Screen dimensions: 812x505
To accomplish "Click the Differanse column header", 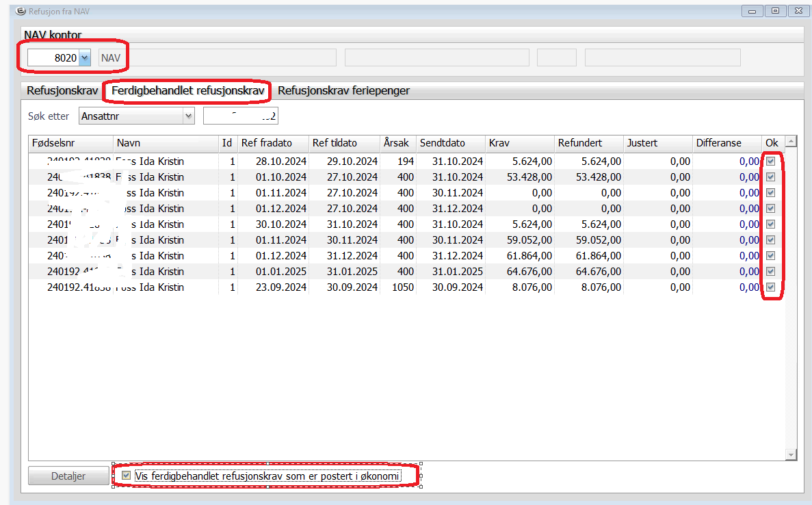I will 727,143.
